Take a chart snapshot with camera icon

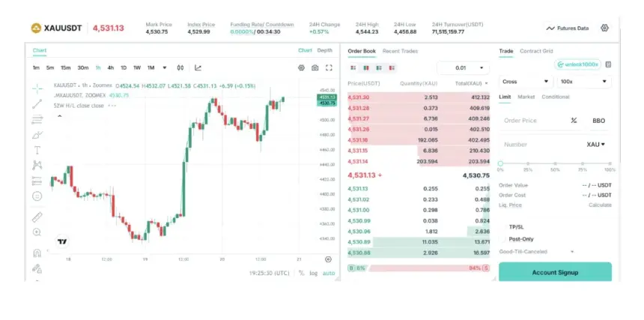[x=315, y=67]
